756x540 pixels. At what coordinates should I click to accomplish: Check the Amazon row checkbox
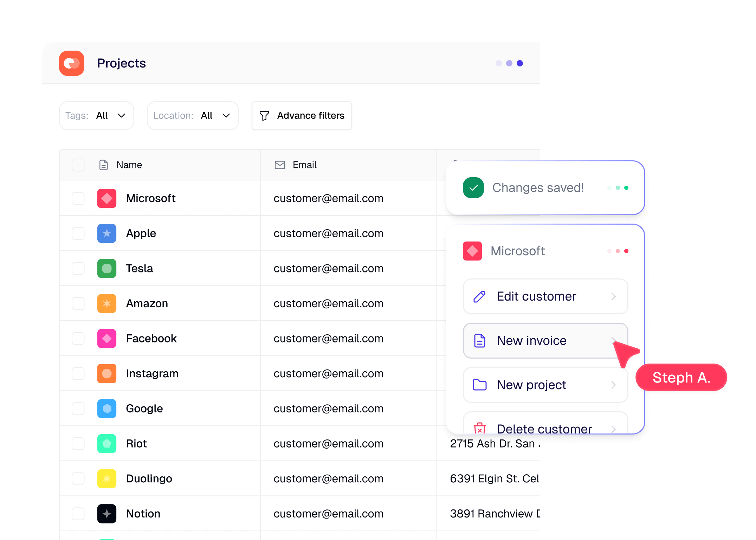[78, 303]
